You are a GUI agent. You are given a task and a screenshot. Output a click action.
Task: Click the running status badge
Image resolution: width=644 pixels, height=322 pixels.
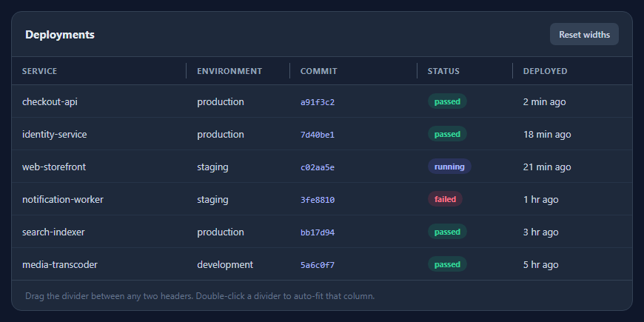[x=449, y=167]
